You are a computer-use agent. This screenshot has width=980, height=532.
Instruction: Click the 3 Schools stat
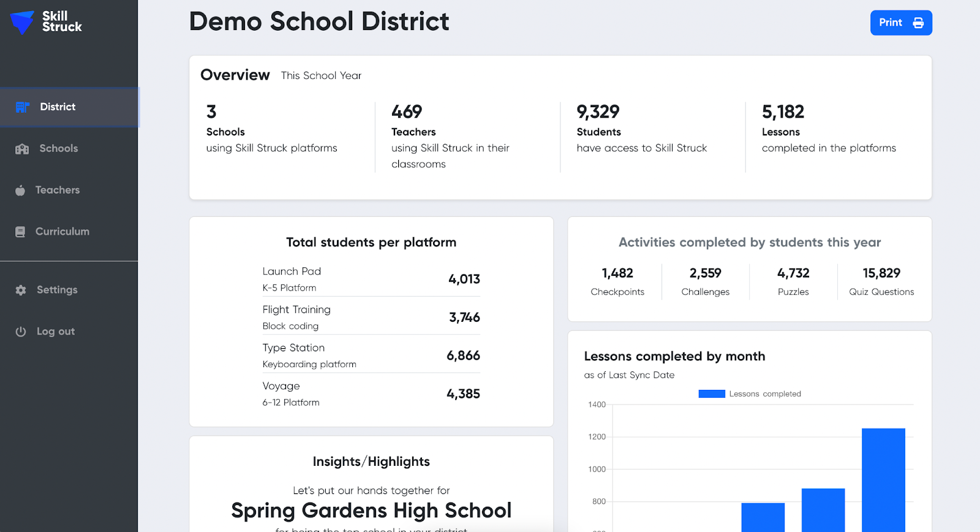(272, 129)
